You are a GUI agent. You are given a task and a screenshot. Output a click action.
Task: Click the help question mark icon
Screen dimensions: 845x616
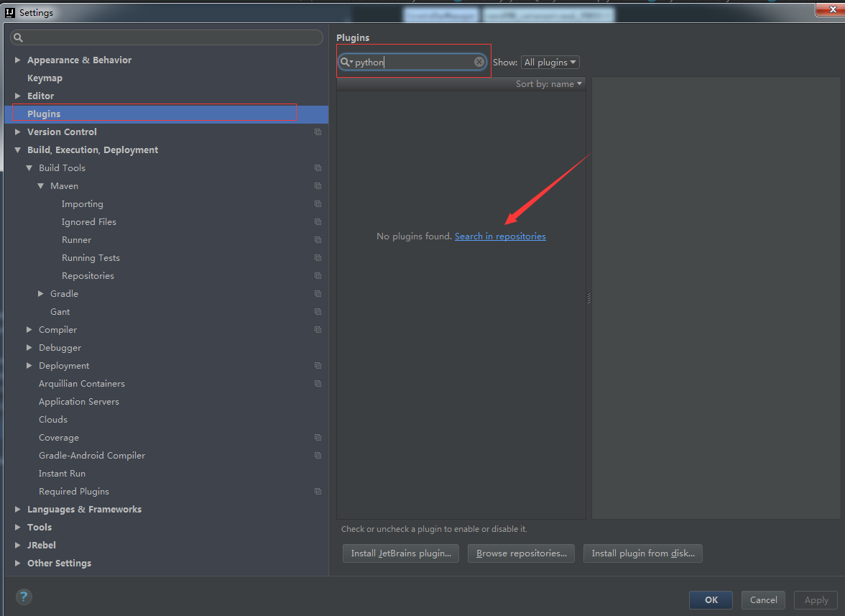[24, 597]
